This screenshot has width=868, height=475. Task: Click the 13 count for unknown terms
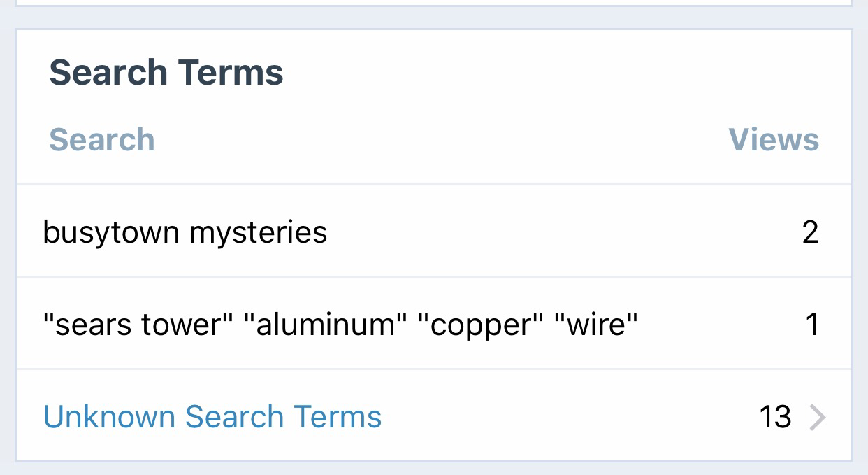click(775, 418)
